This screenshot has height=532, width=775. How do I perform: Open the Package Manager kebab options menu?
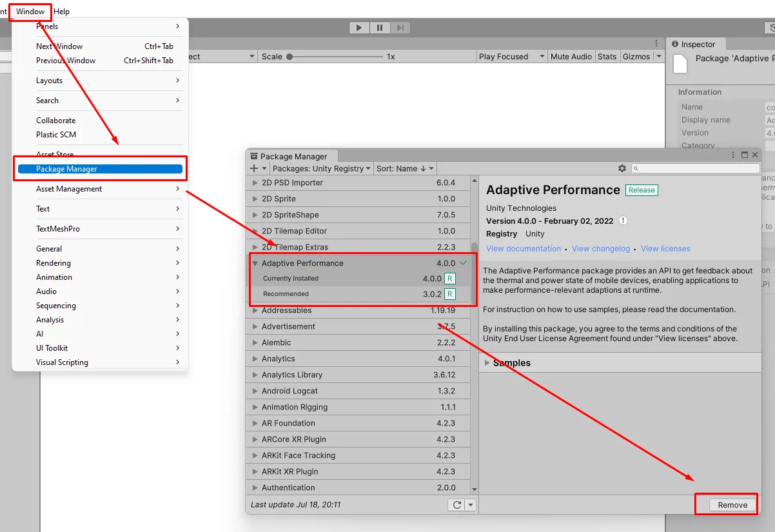[x=734, y=155]
